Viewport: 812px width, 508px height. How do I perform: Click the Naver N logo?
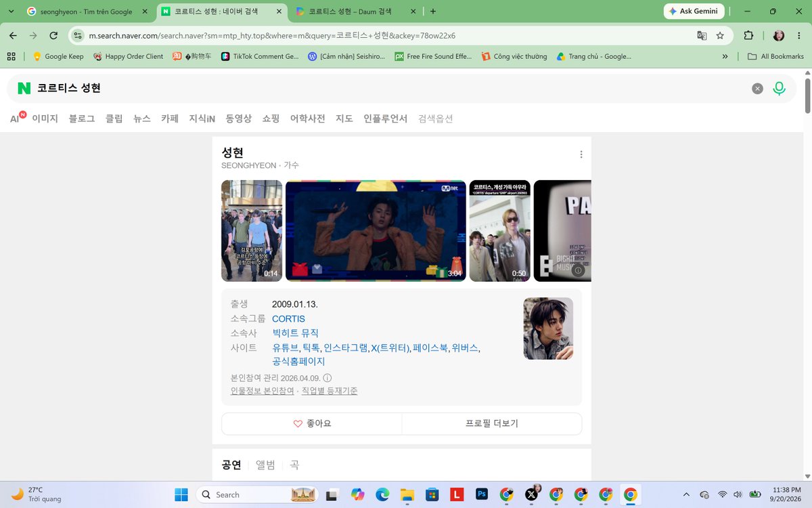point(24,88)
